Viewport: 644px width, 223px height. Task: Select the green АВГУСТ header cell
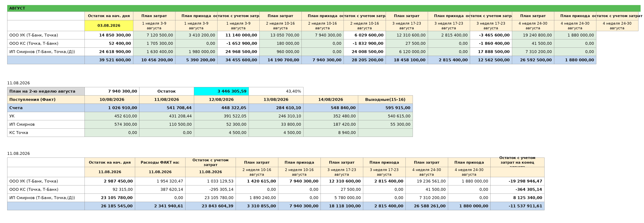point(324,8)
